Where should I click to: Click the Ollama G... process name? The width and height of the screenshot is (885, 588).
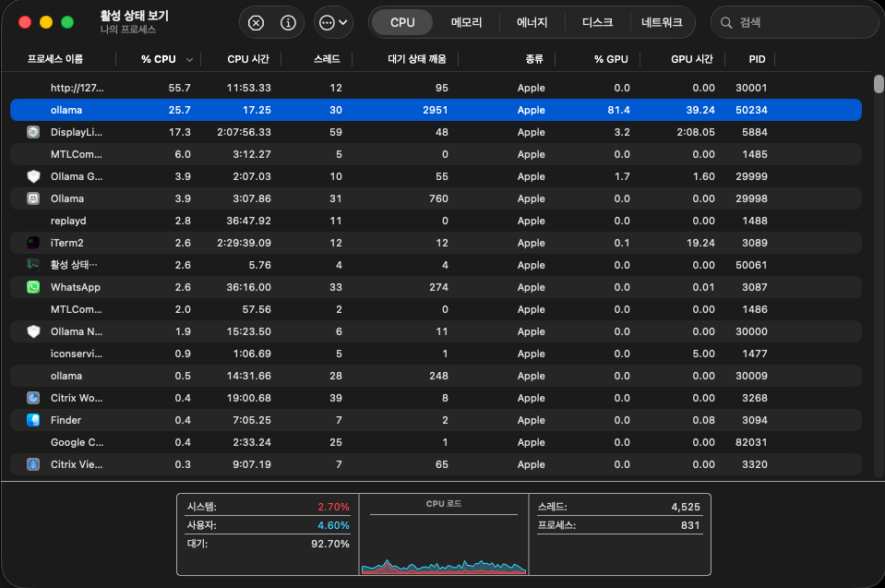[77, 176]
